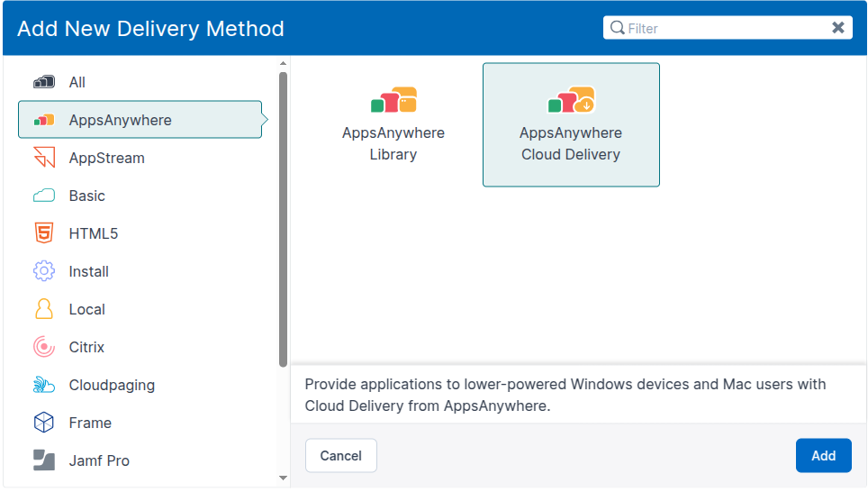The image size is (868, 492).
Task: Choose the Citrix swirl icon
Action: point(44,347)
